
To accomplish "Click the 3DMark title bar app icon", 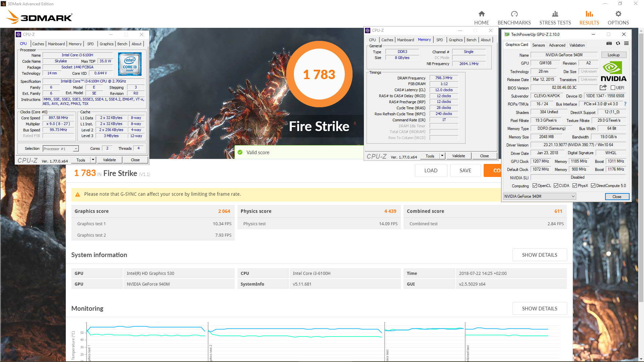I will pos(3,4).
